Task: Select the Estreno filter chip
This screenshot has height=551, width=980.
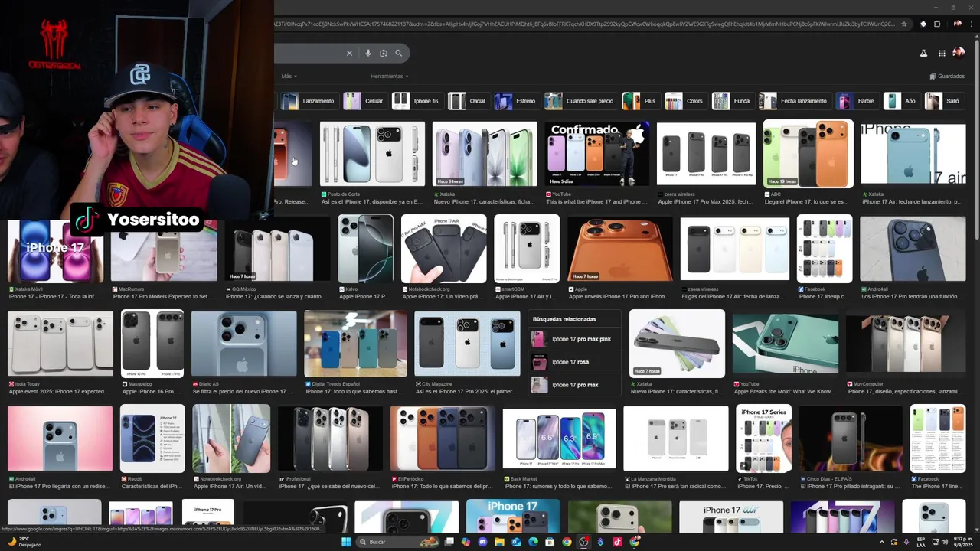Action: (x=516, y=101)
